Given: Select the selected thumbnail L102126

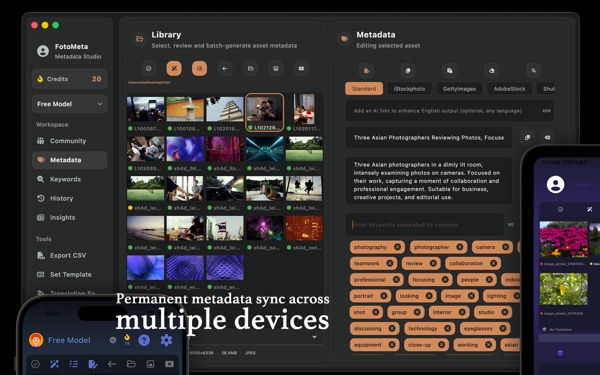Looking at the screenshot, I should click(x=264, y=112).
